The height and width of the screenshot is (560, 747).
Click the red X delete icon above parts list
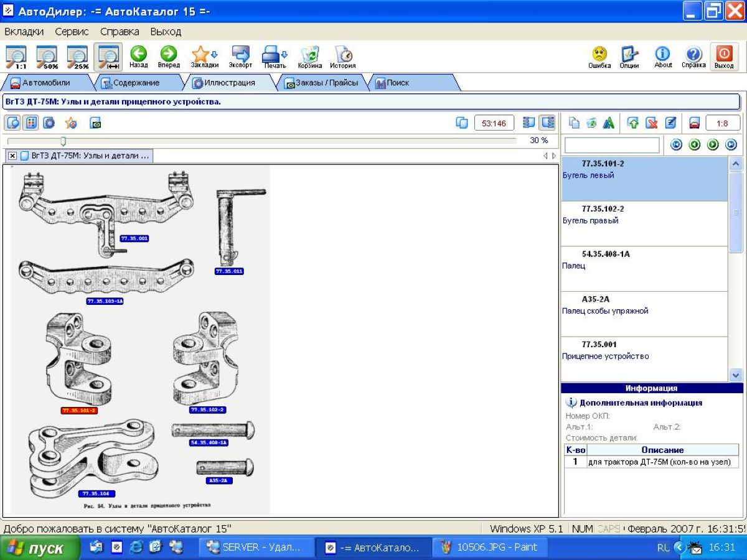tap(651, 123)
